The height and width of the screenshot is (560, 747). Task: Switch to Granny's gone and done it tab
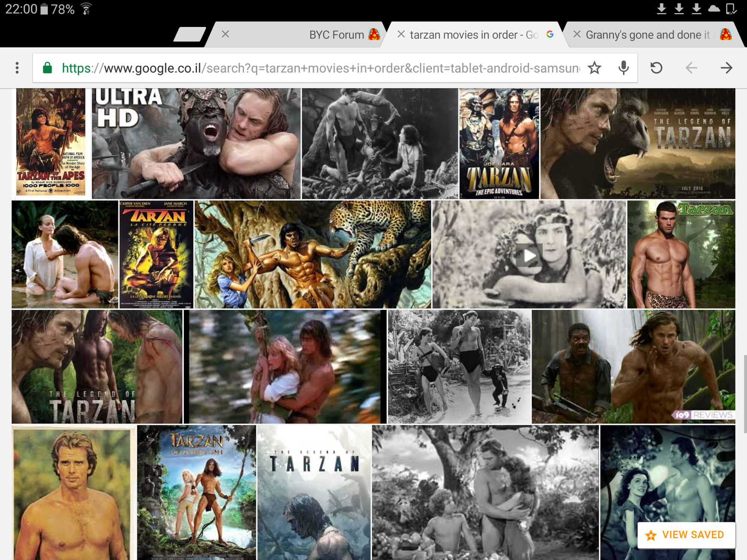(654, 35)
